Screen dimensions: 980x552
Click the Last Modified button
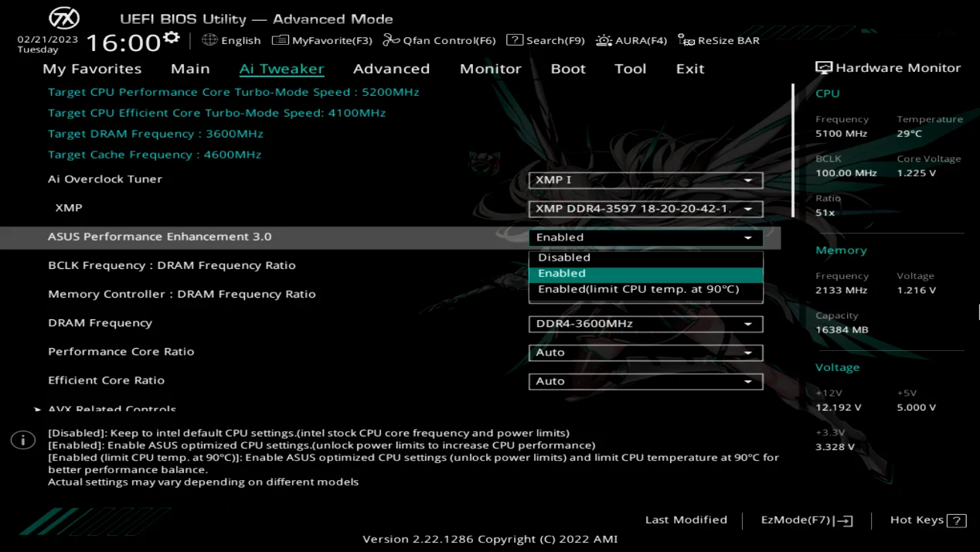coord(686,520)
